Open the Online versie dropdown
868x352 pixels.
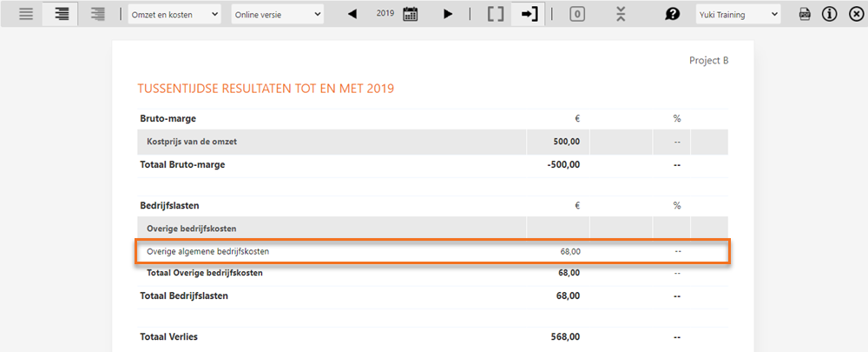278,15
